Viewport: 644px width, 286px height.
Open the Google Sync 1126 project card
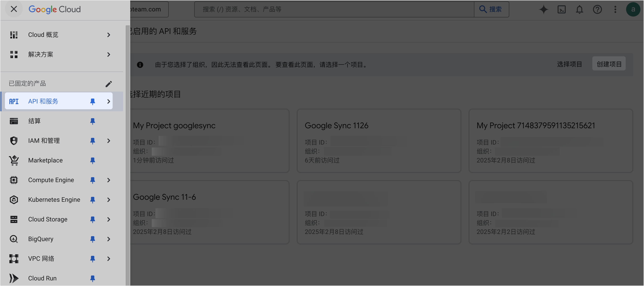click(379, 141)
